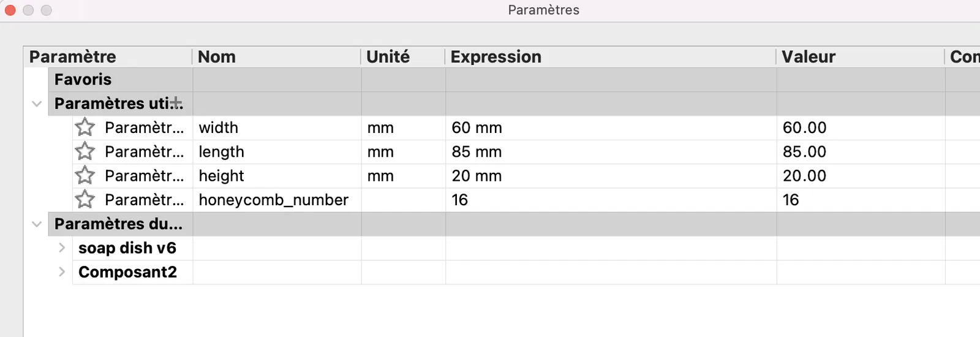Select the height name cell
The image size is (980, 337).
pos(221,176)
